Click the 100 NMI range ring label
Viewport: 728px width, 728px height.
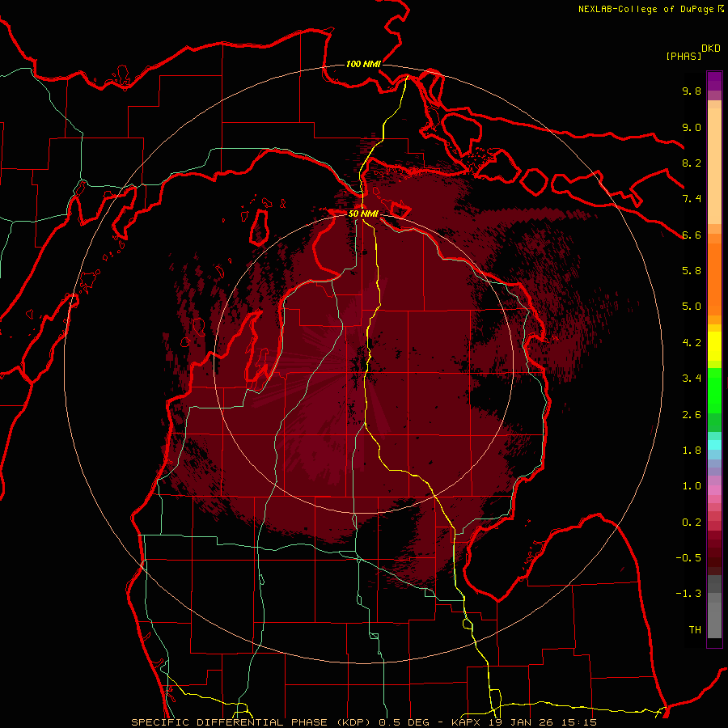[x=363, y=64]
